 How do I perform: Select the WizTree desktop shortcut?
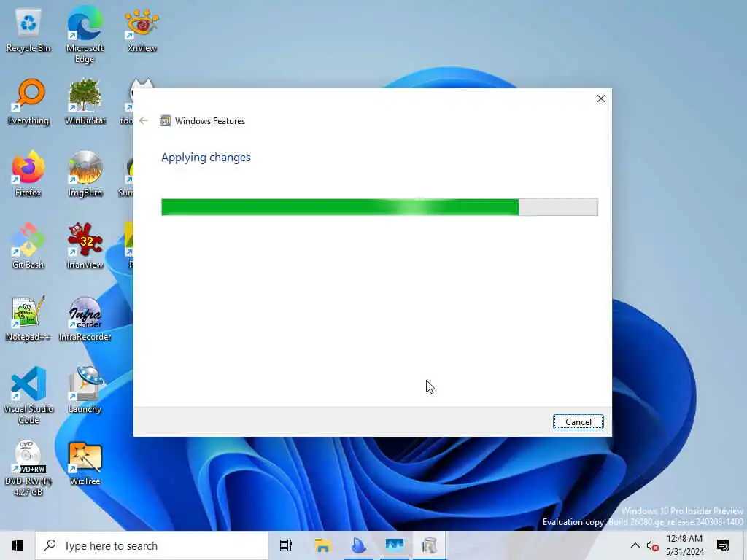(85, 464)
